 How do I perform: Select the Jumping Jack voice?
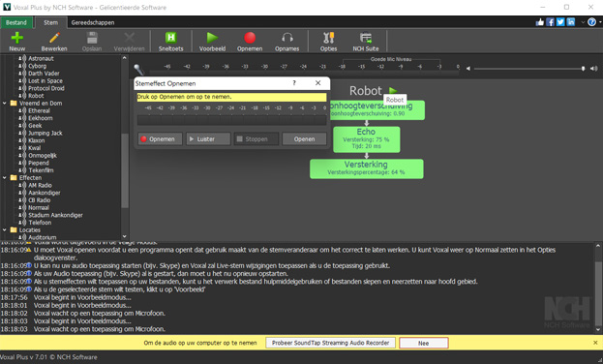[45, 134]
